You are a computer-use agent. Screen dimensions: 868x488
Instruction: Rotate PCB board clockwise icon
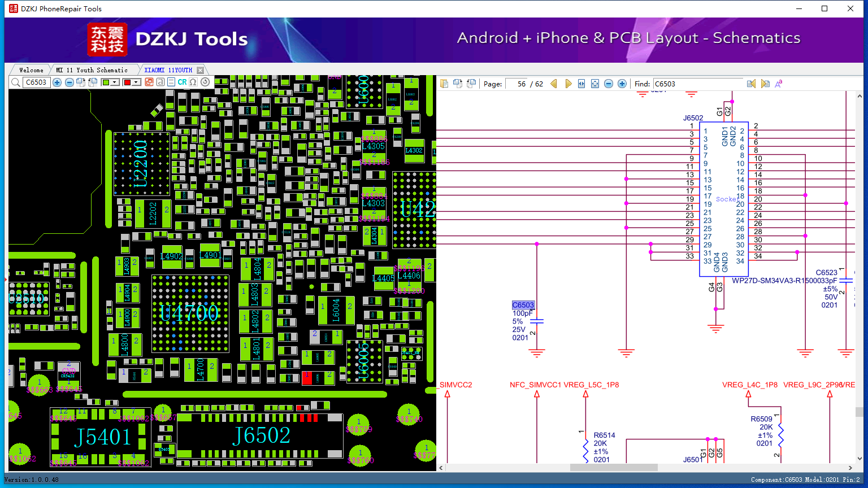point(81,82)
